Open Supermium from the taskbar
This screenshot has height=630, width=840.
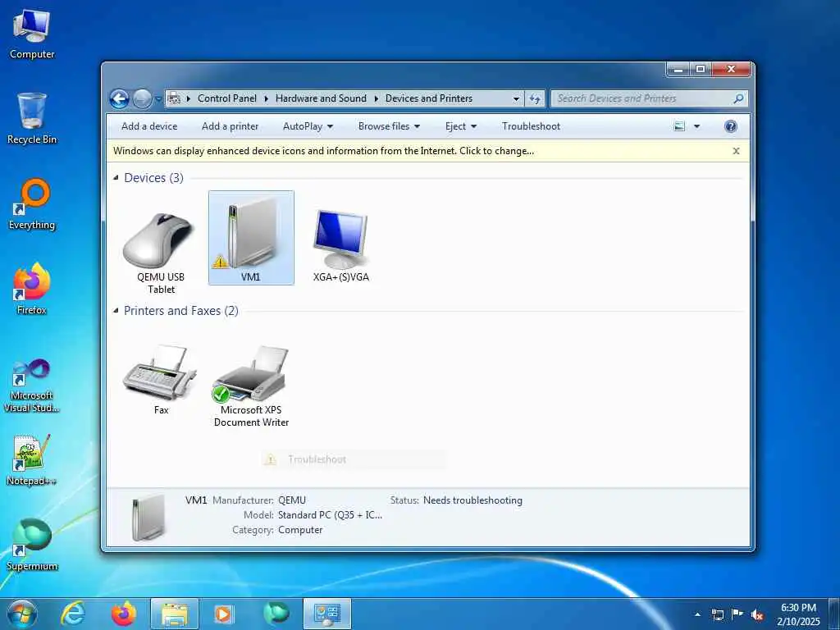click(276, 614)
